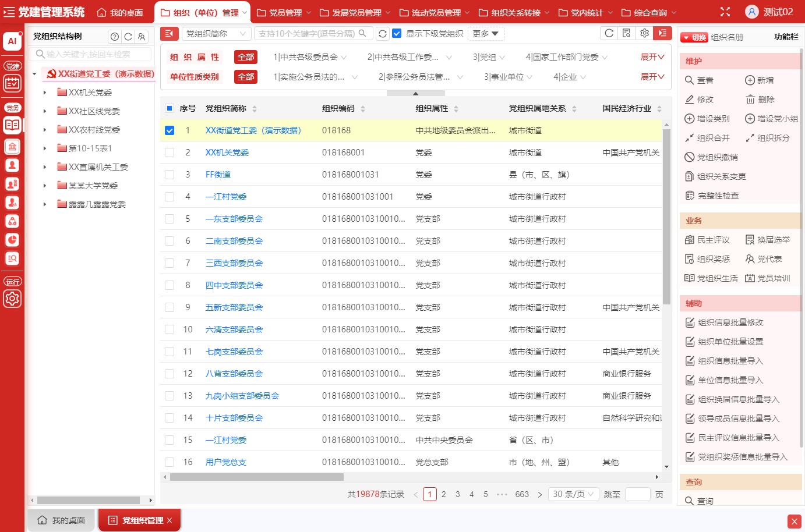The width and height of the screenshot is (805, 532).
Task: Uncheck the 显示下级党组织 checkbox
Action: 397,34
